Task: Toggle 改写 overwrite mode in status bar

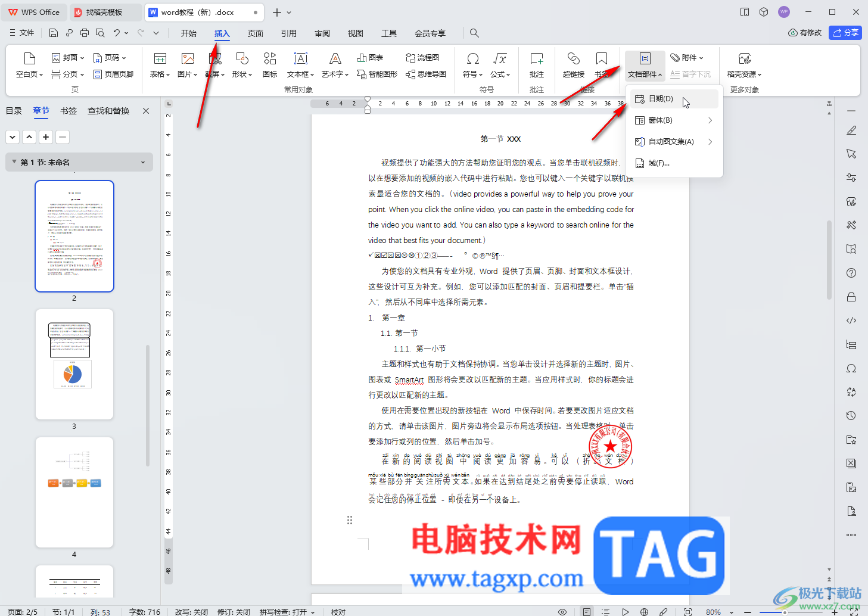Action: [191, 612]
